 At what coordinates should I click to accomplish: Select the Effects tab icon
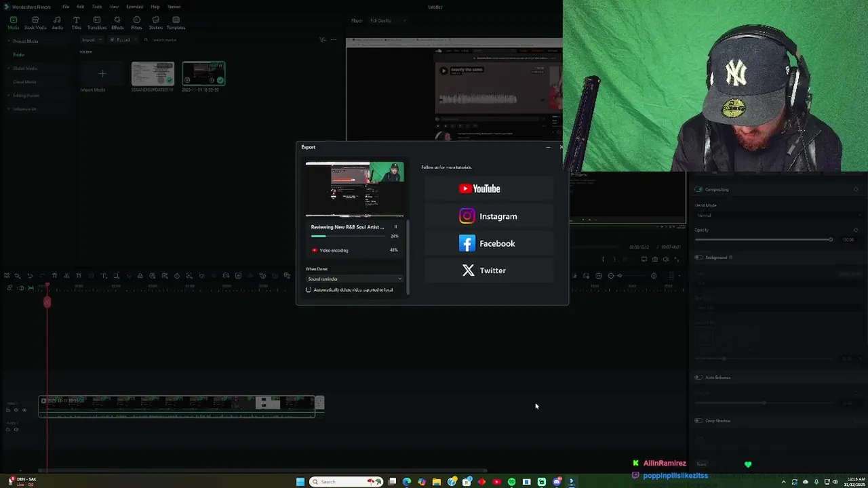(x=117, y=23)
